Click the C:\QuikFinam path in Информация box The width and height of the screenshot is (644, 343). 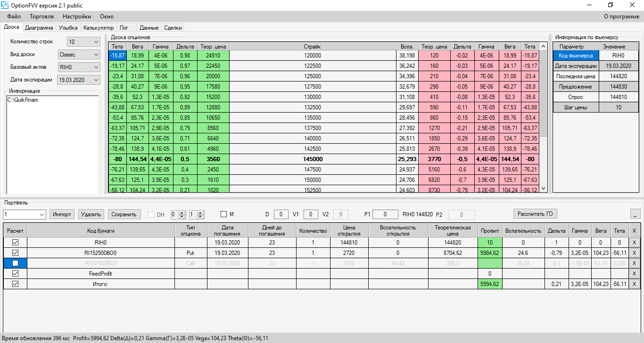pos(23,100)
